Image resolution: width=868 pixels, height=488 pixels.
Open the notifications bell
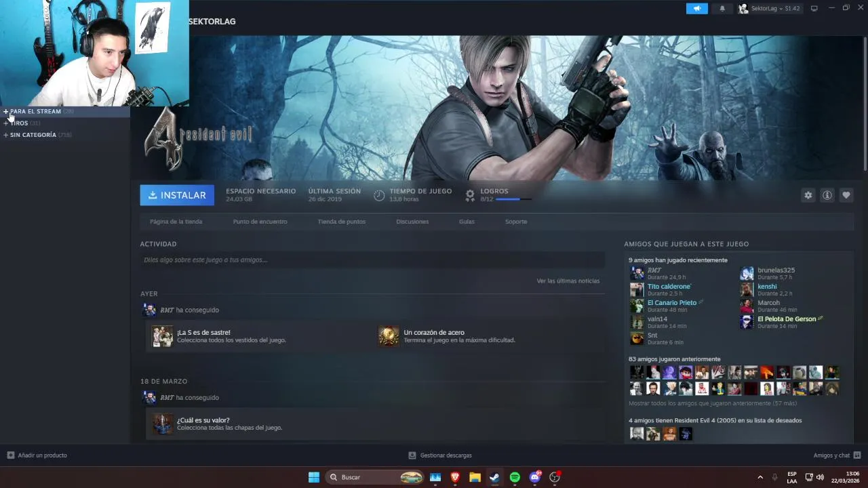[722, 8]
